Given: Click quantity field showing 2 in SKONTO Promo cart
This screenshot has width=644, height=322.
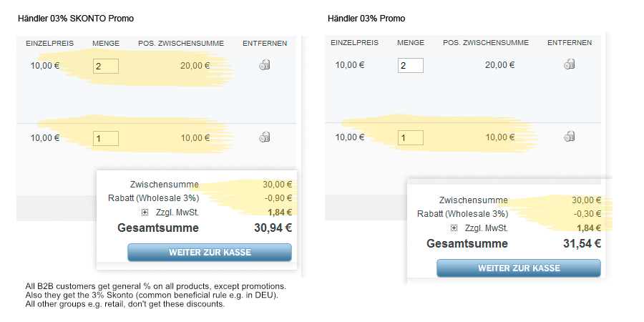Looking at the screenshot, I should (x=105, y=67).
